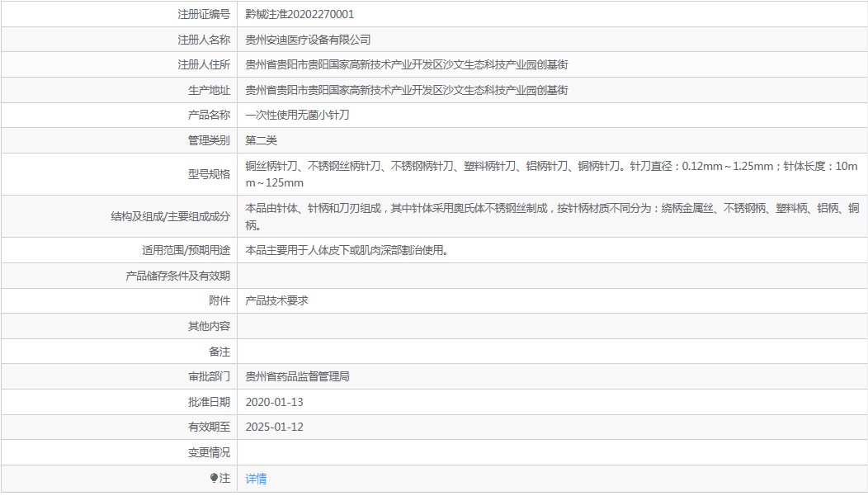The image size is (868, 496).
Task: Click the 产品储存条件及有效期 label
Action: 177,276
